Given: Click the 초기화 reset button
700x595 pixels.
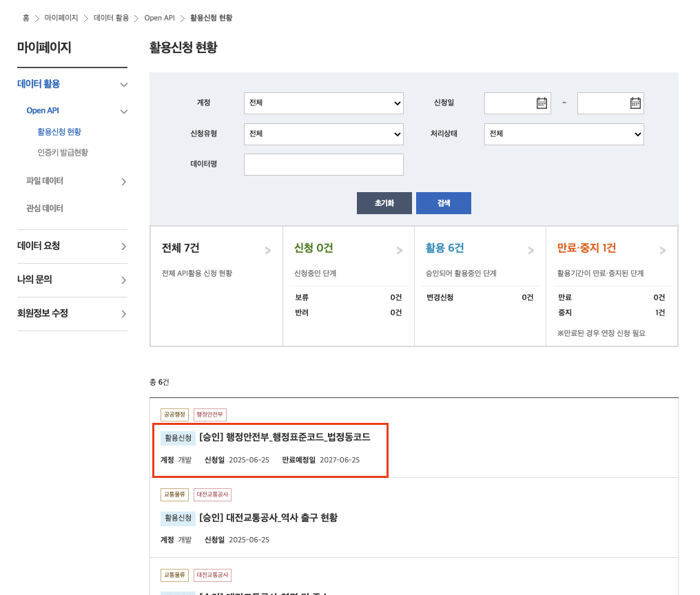Looking at the screenshot, I should point(384,203).
